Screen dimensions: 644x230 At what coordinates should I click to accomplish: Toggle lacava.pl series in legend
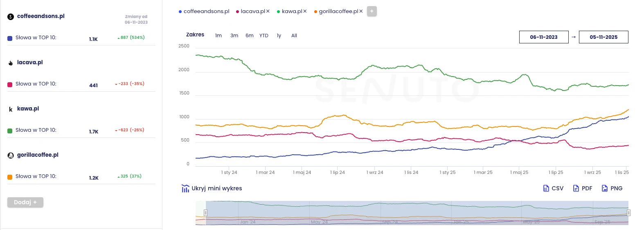click(x=250, y=11)
